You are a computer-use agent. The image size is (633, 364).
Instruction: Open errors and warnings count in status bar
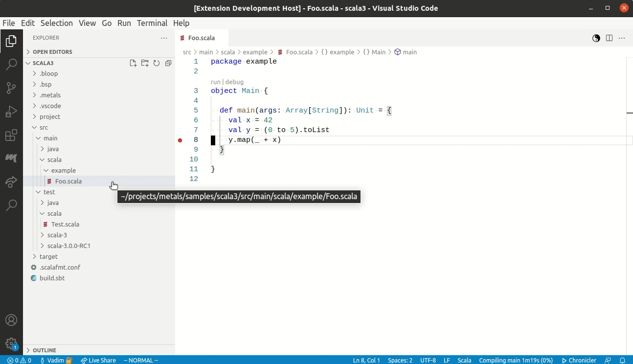pyautogui.click(x=20, y=360)
